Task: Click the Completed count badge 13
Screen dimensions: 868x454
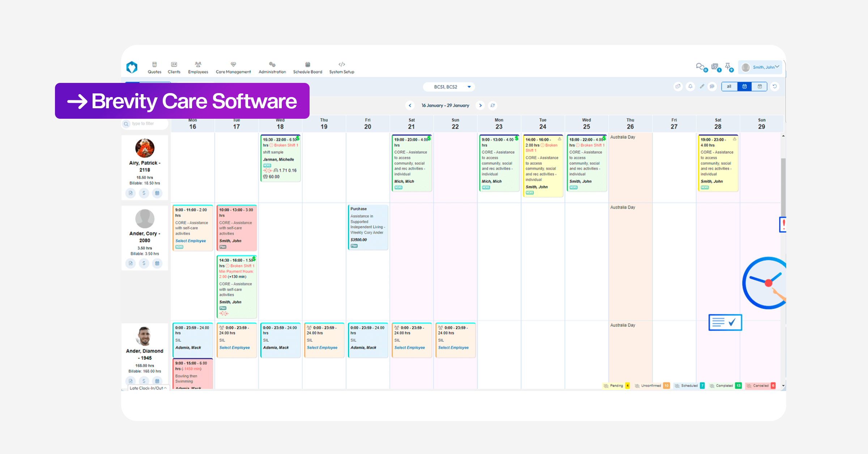Action: pyautogui.click(x=738, y=386)
